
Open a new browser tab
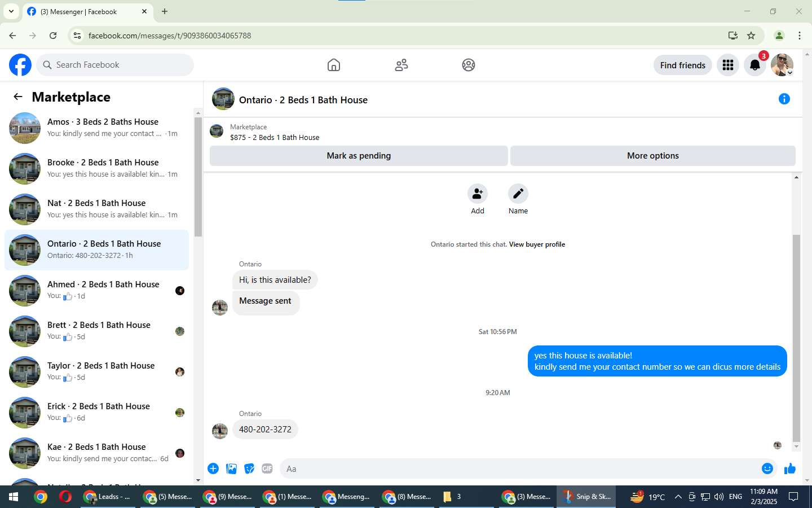coord(165,11)
